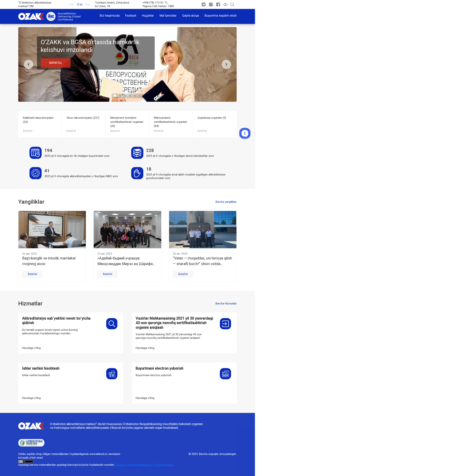Click the OZAK logo in navigation bar
This screenshot has width=455, height=476.
[31, 16]
